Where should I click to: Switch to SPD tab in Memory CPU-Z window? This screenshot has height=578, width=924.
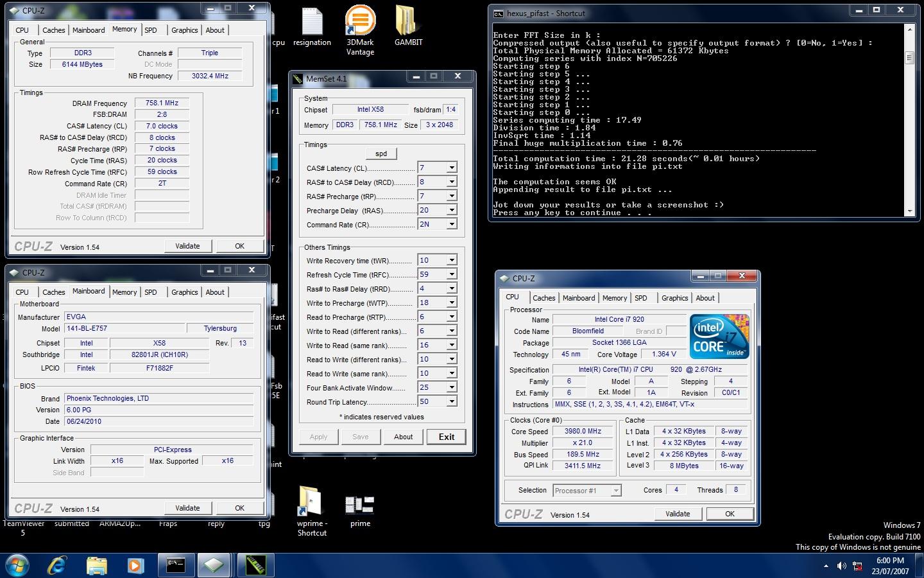(150, 30)
